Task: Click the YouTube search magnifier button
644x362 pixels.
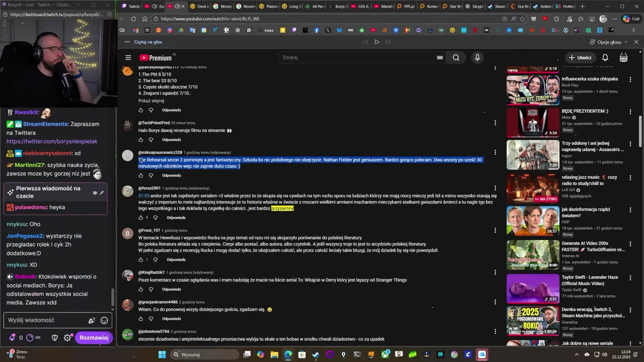Action: click(x=456, y=57)
